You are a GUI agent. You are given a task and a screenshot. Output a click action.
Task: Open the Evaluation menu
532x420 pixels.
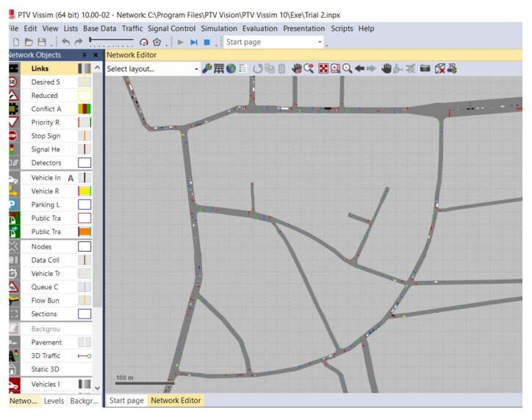[260, 29]
